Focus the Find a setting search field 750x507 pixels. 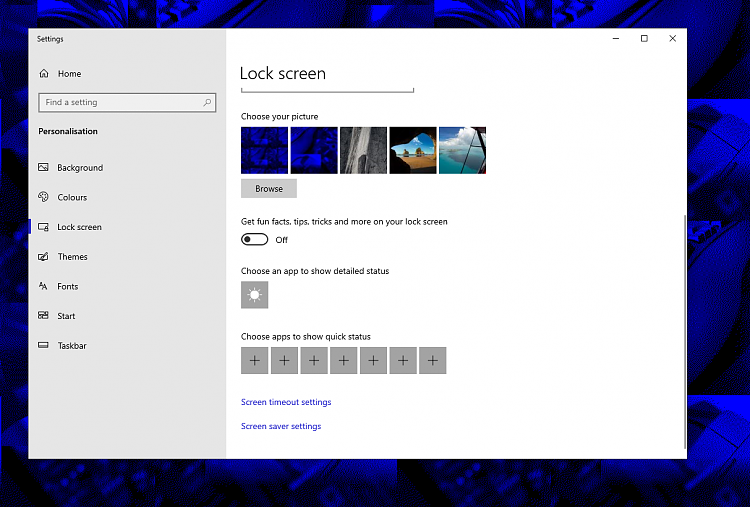[127, 102]
